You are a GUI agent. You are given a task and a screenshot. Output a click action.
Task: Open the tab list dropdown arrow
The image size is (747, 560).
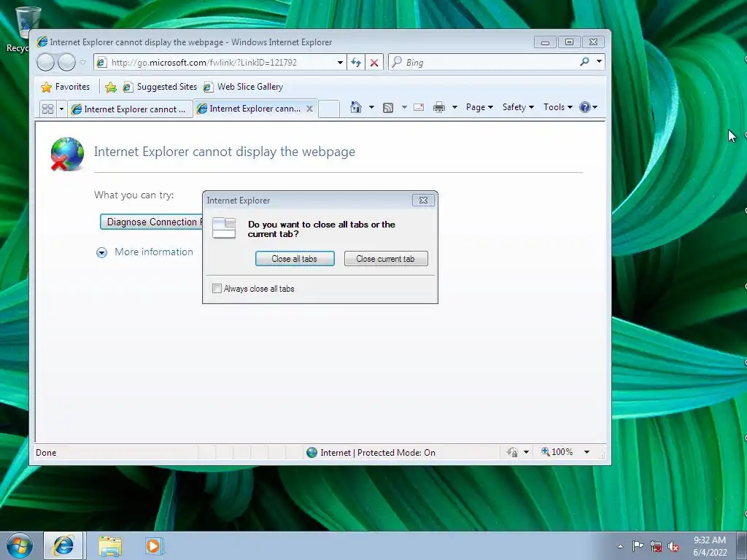[61, 109]
